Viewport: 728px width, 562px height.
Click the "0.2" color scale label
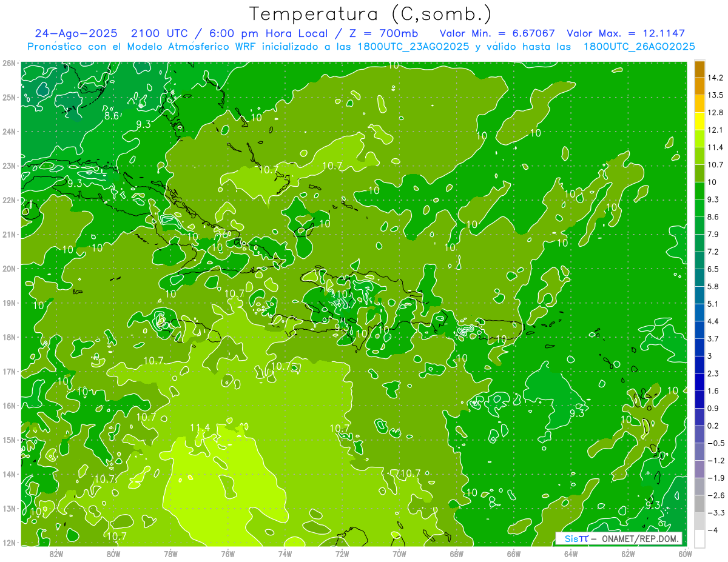click(x=714, y=426)
